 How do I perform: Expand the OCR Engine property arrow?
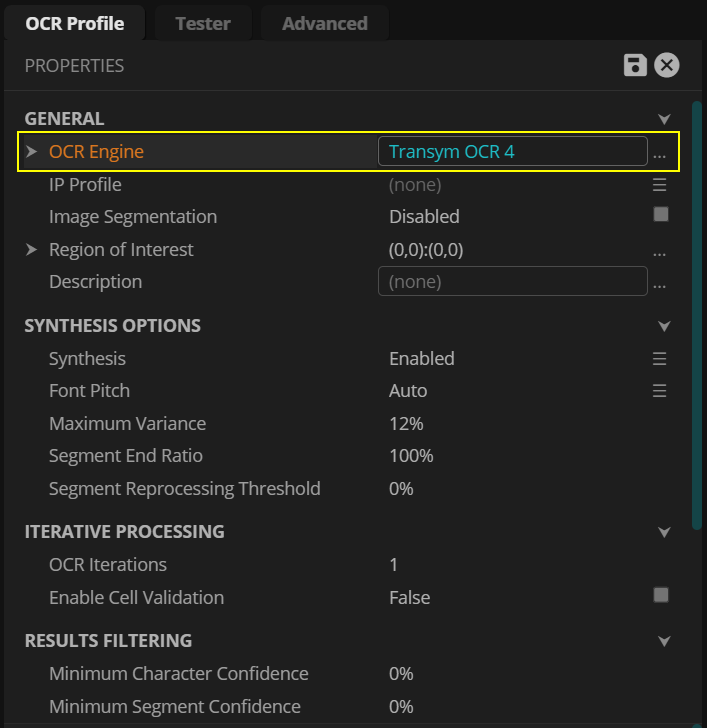click(x=31, y=152)
